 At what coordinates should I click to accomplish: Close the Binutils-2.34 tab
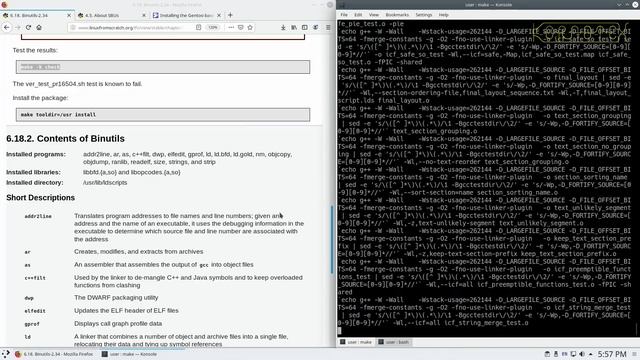point(69,15)
